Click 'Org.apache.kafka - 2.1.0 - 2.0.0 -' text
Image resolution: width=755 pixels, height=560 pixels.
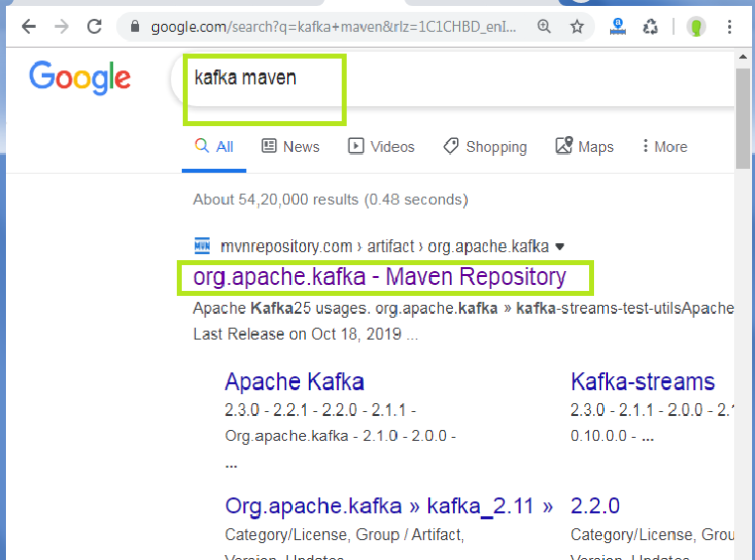click(x=340, y=436)
